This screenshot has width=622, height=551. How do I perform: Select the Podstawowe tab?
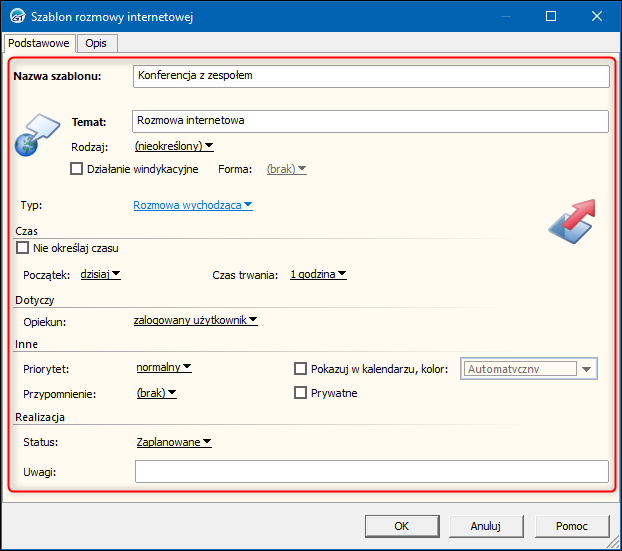[x=38, y=43]
